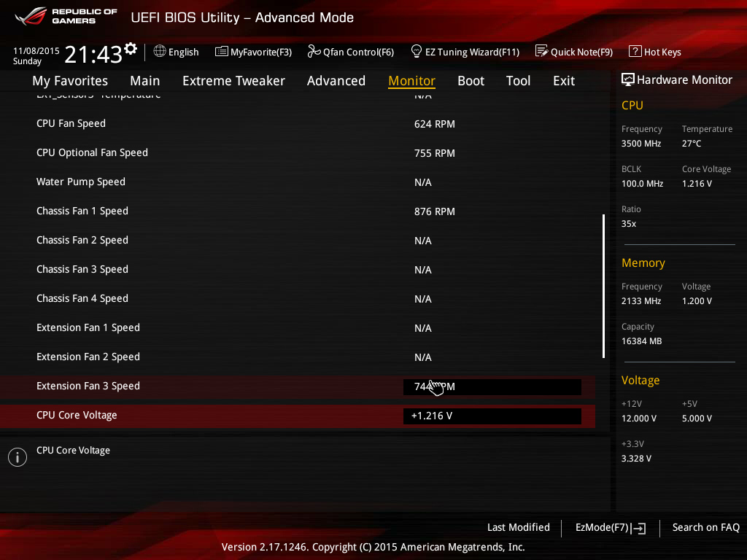Viewport: 747px width, 560px height.
Task: Click the 624 RPM value
Action: [x=435, y=124]
